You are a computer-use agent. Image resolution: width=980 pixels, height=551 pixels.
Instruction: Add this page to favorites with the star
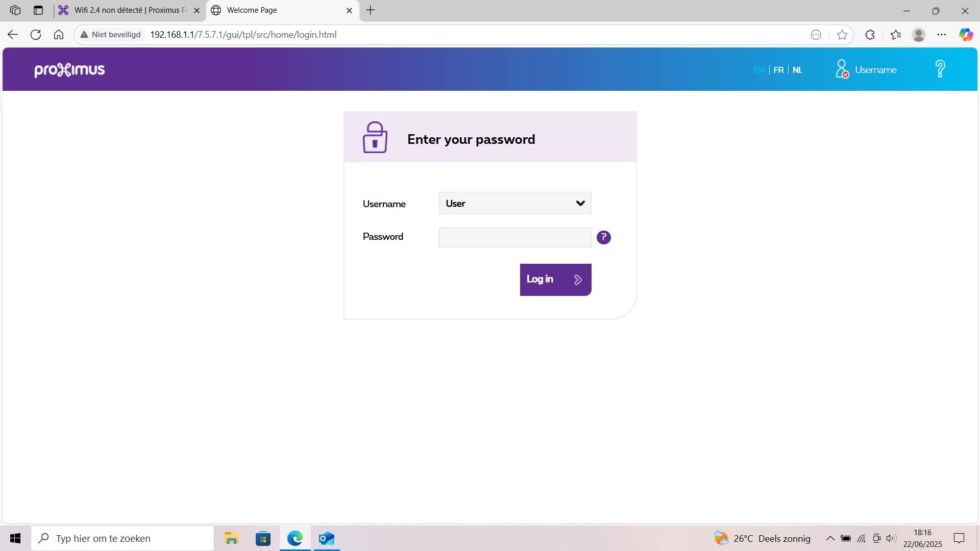[x=842, y=35]
